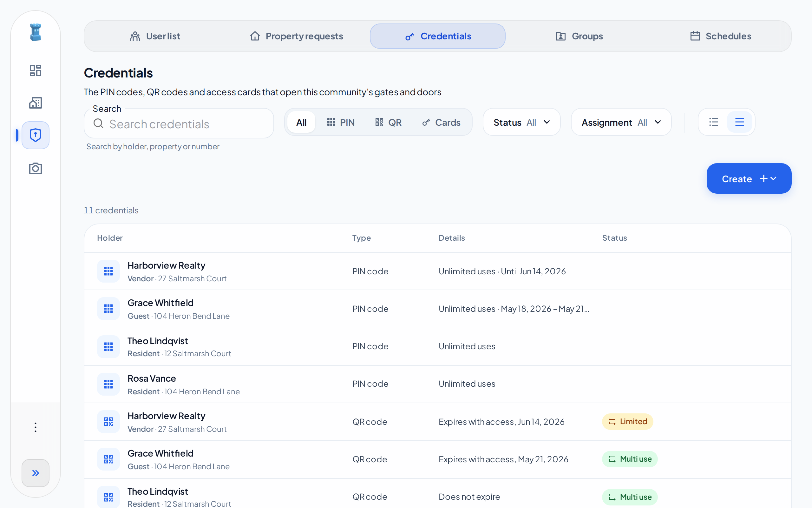
Task: Click the Groups tab icon
Action: pos(561,36)
